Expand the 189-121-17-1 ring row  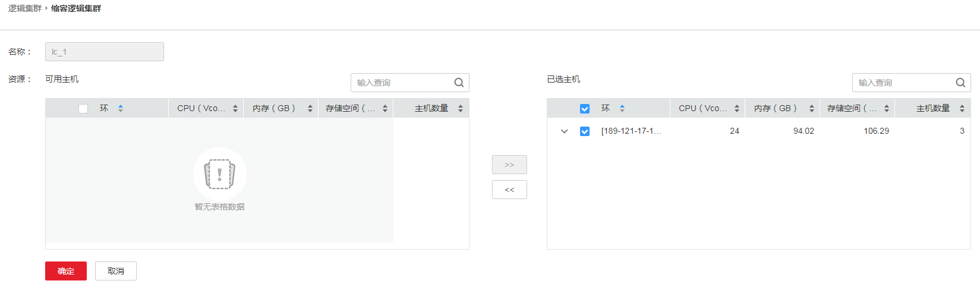[x=565, y=131]
